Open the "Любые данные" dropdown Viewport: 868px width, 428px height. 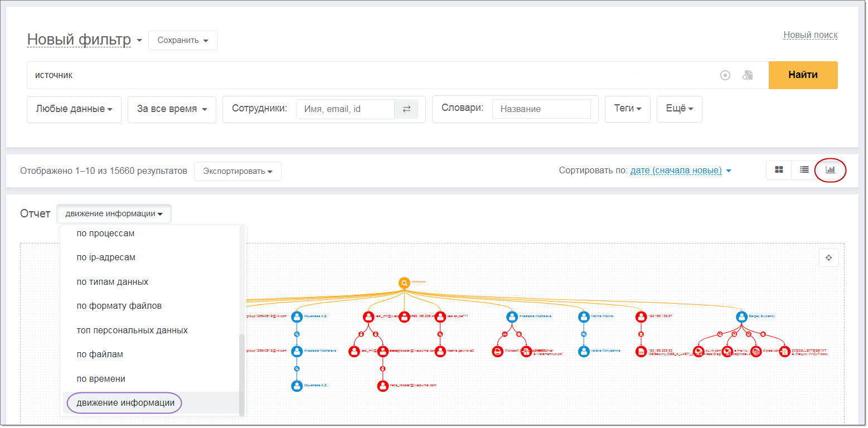click(74, 109)
